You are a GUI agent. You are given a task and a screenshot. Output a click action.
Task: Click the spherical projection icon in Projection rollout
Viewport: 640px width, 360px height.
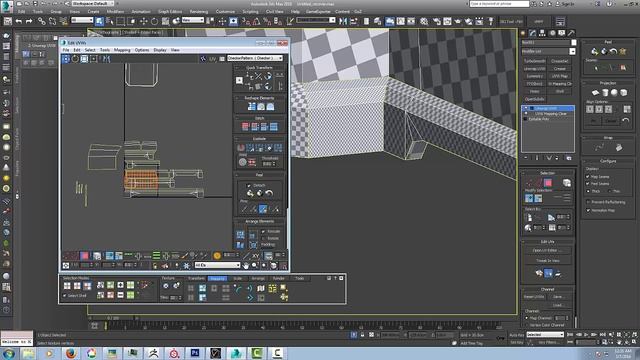point(614,93)
